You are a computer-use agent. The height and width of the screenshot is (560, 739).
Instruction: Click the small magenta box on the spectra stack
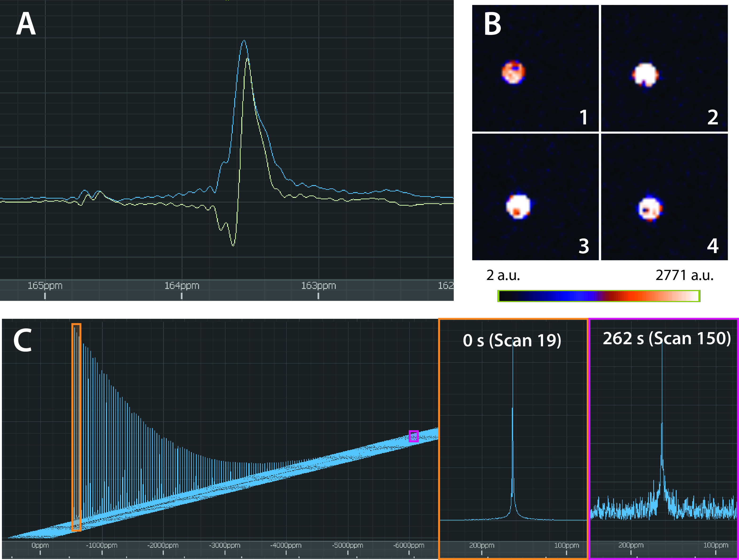coord(414,436)
